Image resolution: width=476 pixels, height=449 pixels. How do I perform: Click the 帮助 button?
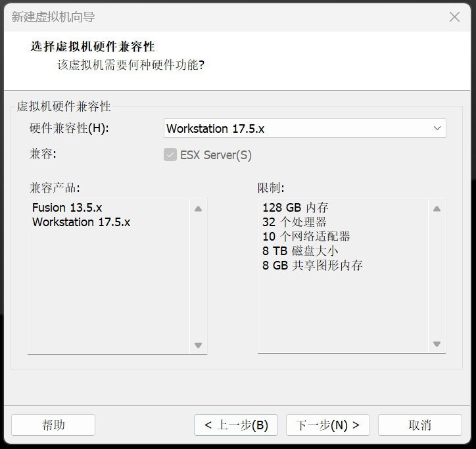click(53, 425)
